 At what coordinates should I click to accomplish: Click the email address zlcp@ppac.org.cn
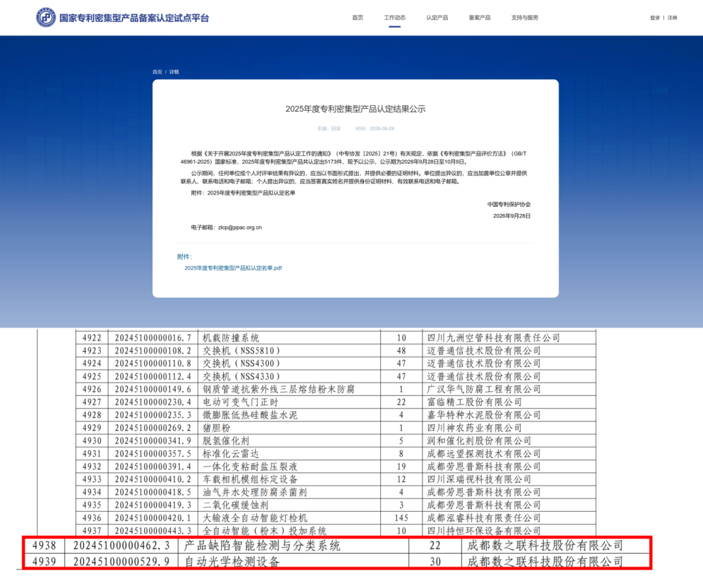click(x=240, y=227)
